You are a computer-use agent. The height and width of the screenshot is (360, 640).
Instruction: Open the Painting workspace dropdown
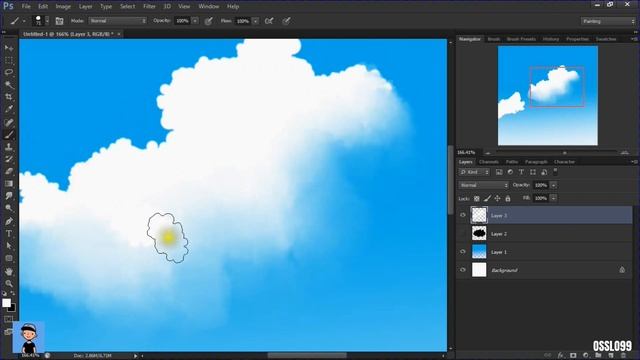coord(608,21)
